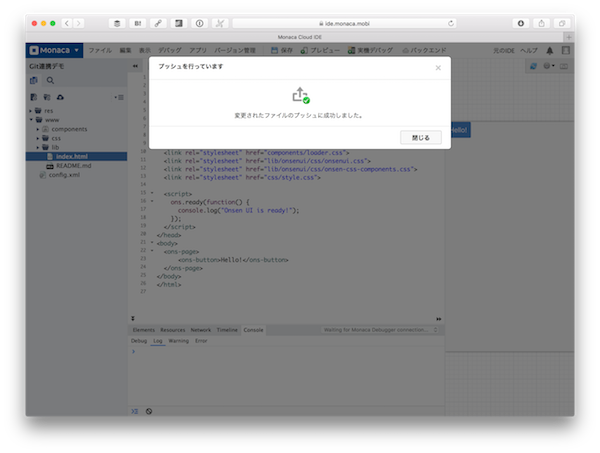Open the ヘルプ menu
The height and width of the screenshot is (453, 600).
(529, 51)
